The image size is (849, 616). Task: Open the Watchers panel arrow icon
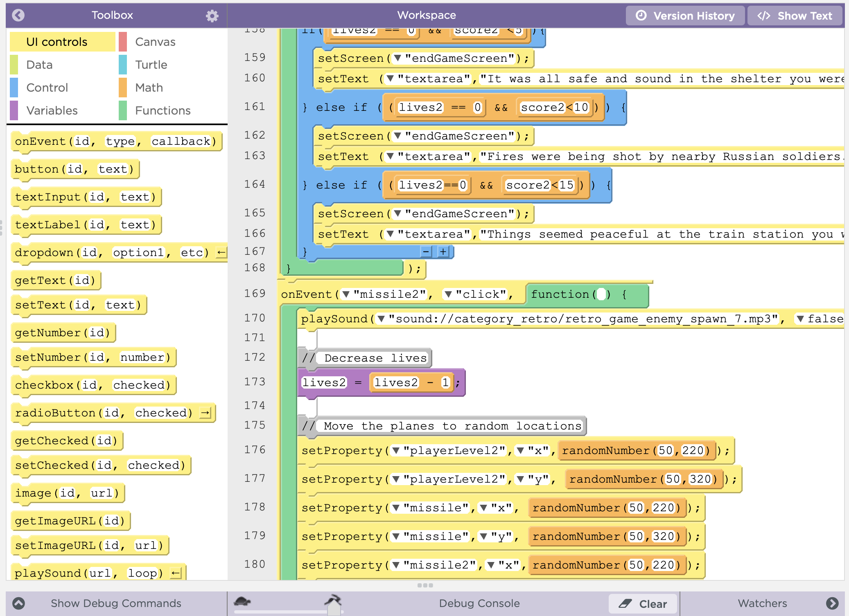(x=832, y=603)
